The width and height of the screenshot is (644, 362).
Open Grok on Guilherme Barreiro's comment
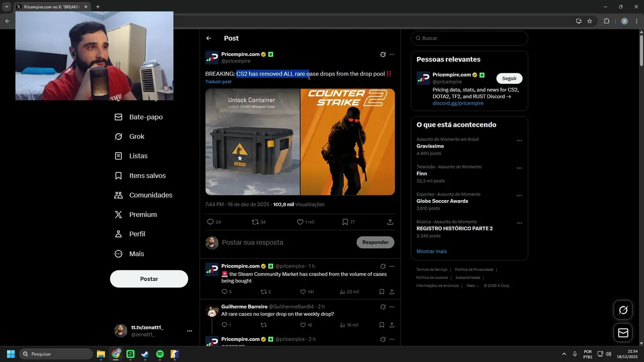(x=383, y=307)
